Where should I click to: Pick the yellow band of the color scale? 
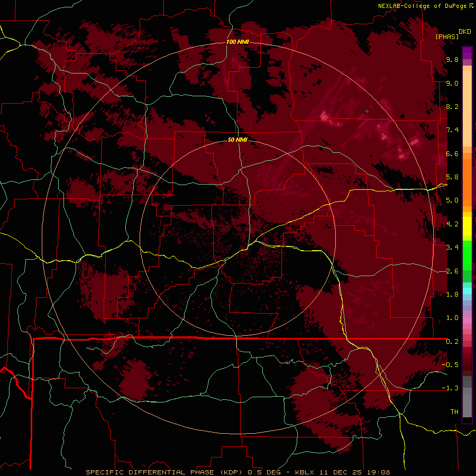467,226
